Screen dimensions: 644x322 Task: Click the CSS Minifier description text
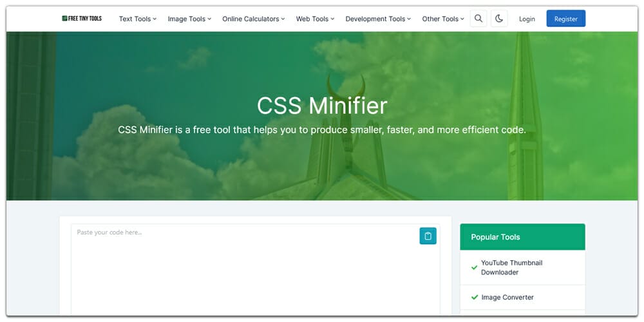(x=322, y=130)
